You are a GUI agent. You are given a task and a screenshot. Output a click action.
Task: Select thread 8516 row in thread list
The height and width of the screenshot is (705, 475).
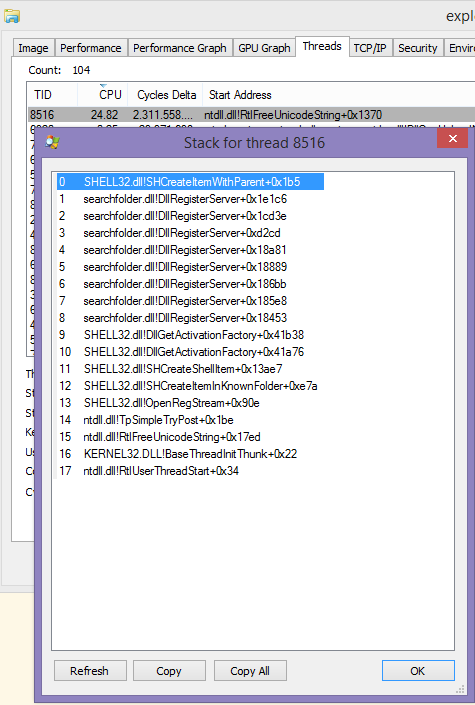click(251, 115)
